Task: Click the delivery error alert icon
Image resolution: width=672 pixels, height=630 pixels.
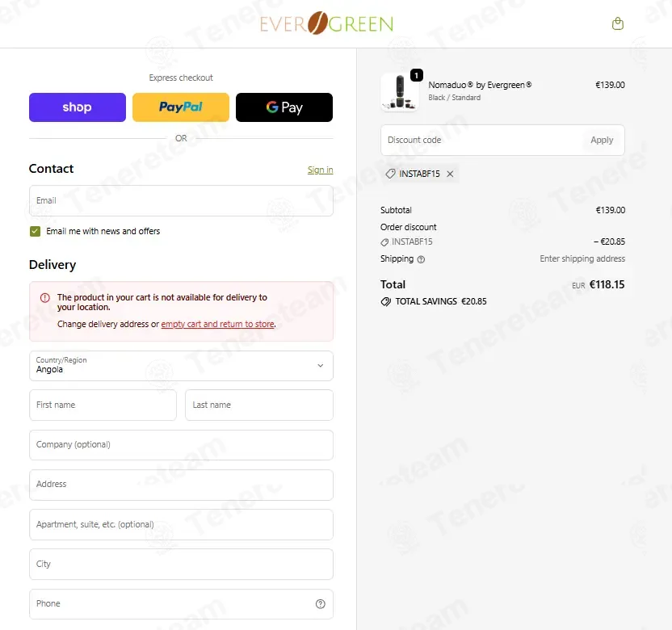Action: (45, 298)
